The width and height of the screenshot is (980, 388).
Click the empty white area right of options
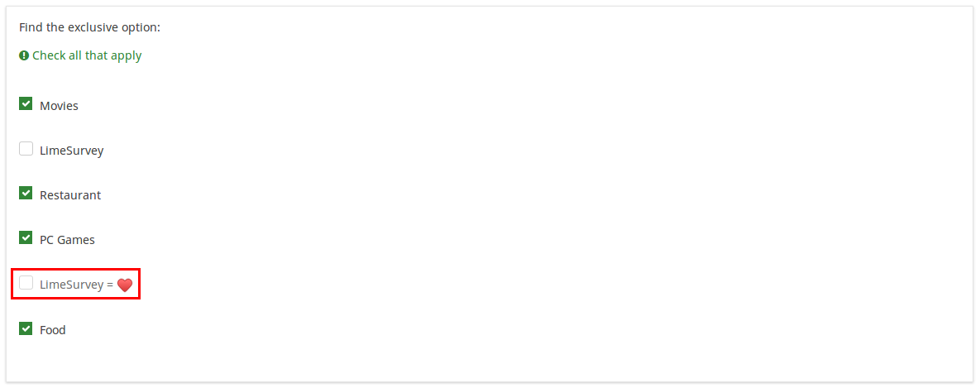click(x=579, y=215)
